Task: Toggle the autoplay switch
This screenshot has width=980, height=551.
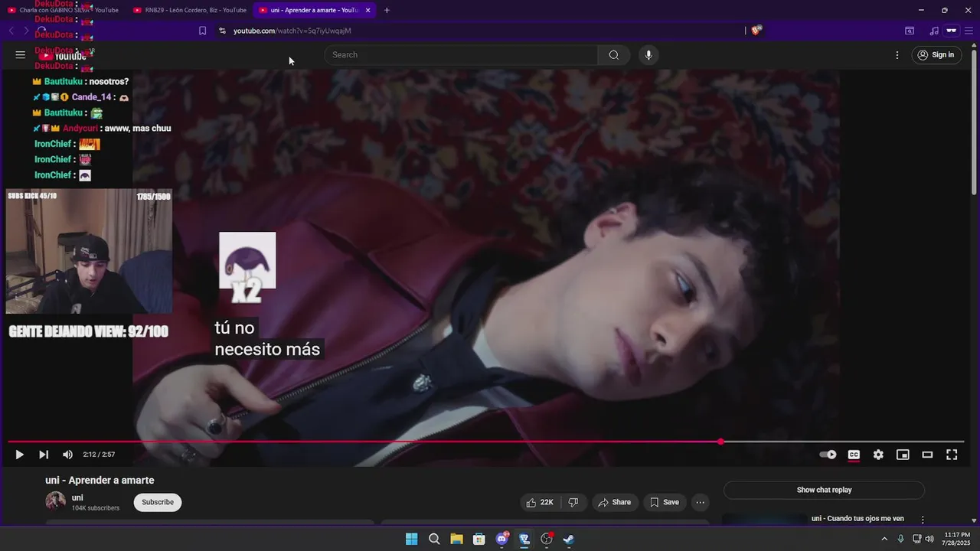Action: coord(828,455)
